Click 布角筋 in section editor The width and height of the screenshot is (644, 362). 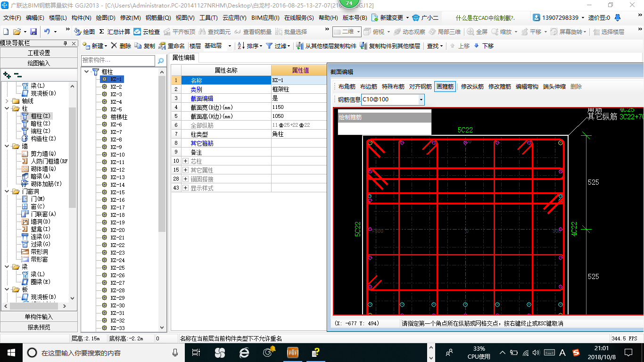(x=347, y=87)
